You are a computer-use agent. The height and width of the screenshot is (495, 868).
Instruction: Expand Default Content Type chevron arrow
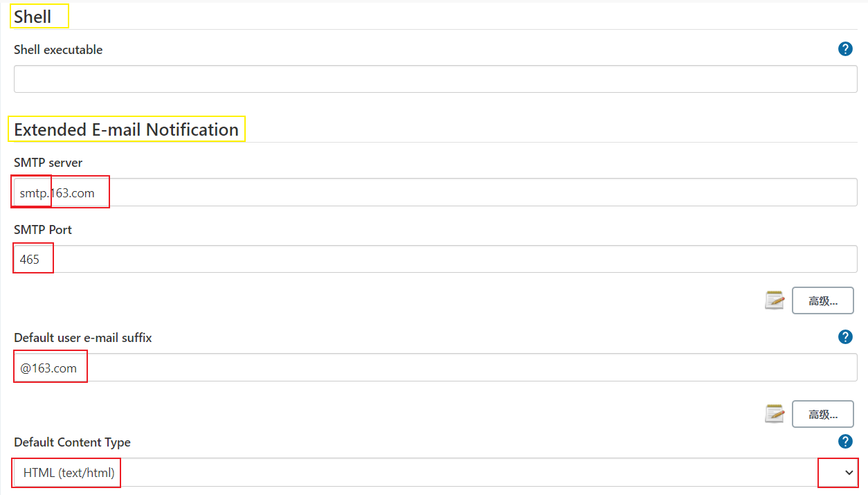click(x=849, y=472)
